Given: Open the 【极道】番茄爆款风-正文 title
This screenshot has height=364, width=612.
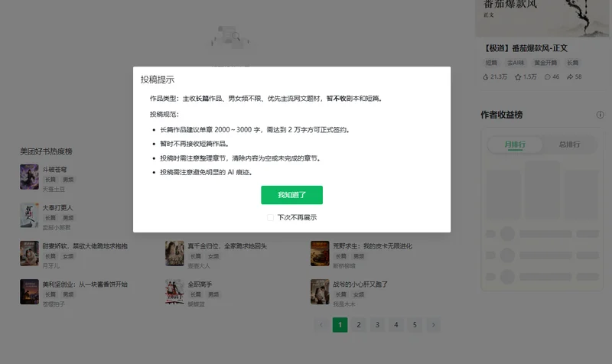Looking at the screenshot, I should coord(526,48).
